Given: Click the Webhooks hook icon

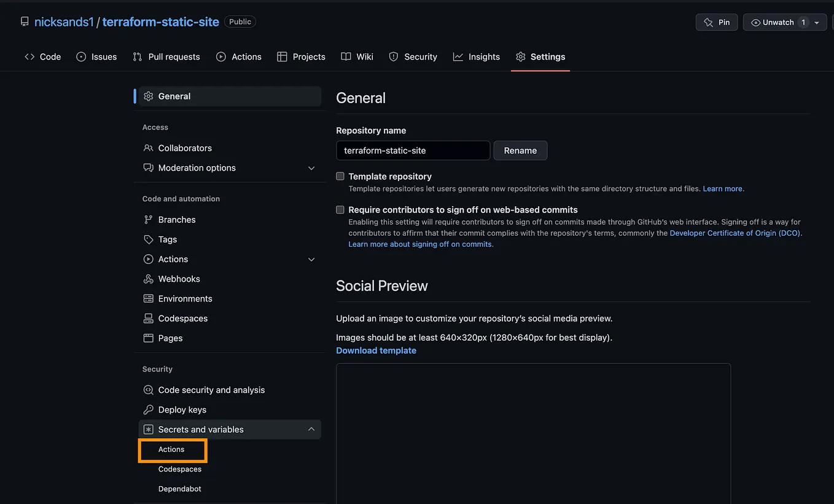Looking at the screenshot, I should click(148, 279).
